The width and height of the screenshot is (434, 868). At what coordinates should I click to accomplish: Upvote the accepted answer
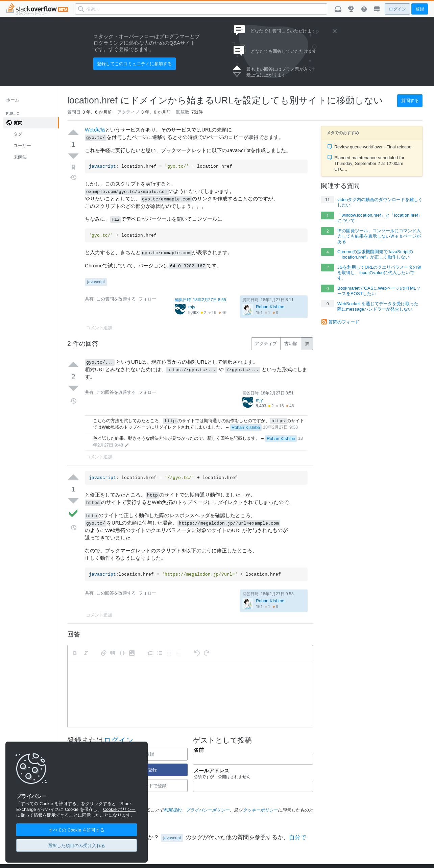click(x=73, y=477)
